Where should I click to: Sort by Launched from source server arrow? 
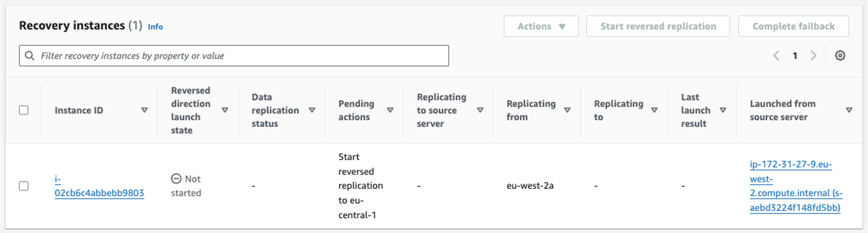pyautogui.click(x=849, y=110)
